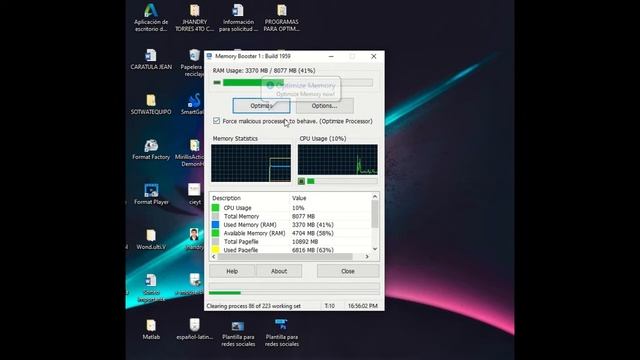The width and height of the screenshot is (640, 360).
Task: Minimize the Memory Booster window
Action: tap(331, 56)
